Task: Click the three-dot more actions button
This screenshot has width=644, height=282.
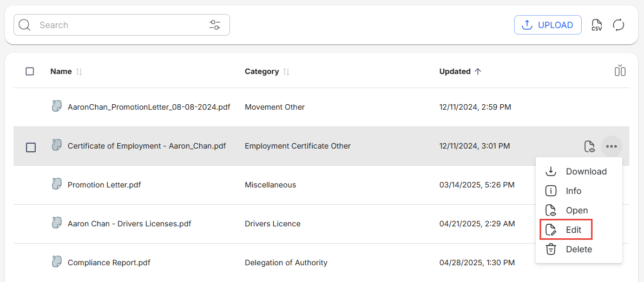Action: (612, 146)
